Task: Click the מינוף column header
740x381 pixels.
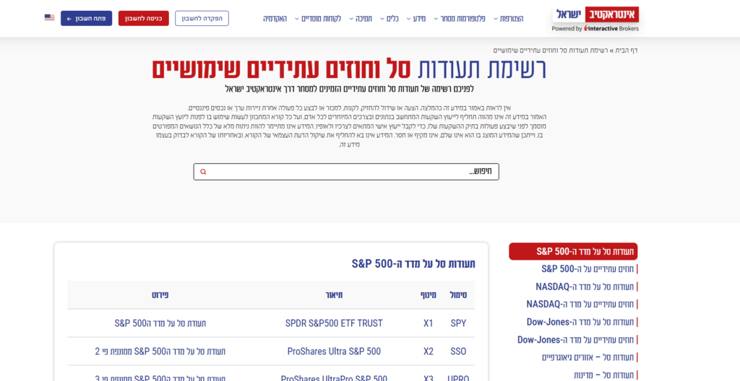Action: (429, 295)
